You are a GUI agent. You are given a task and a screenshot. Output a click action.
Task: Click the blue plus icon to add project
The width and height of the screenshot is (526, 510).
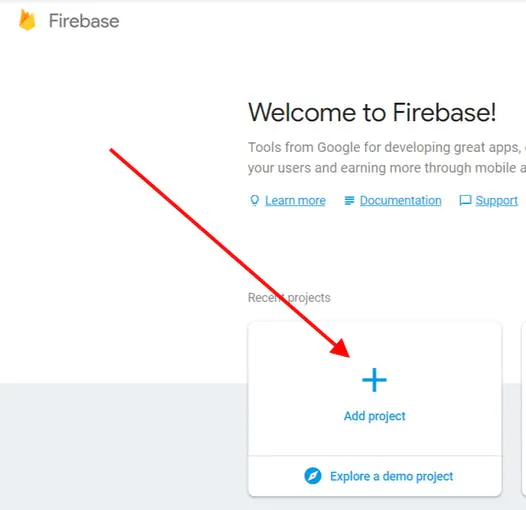point(374,380)
